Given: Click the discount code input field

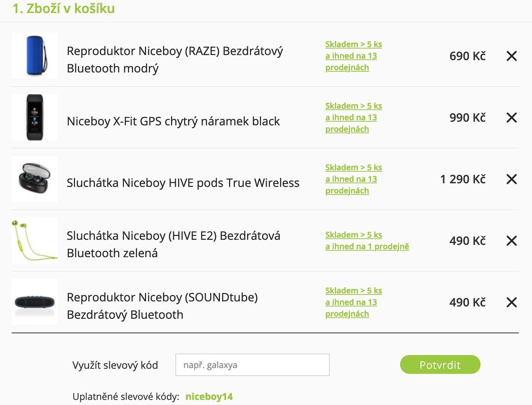Looking at the screenshot, I should tap(252, 365).
